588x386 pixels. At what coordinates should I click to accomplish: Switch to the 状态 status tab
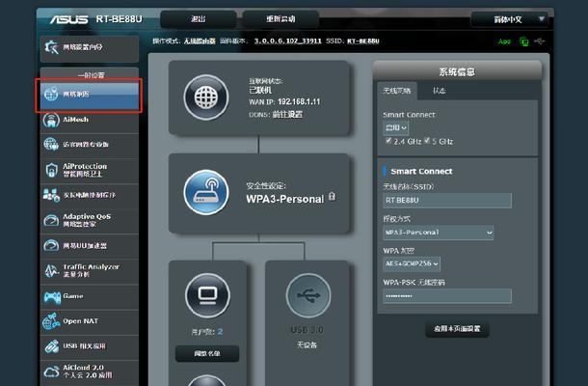(x=439, y=91)
